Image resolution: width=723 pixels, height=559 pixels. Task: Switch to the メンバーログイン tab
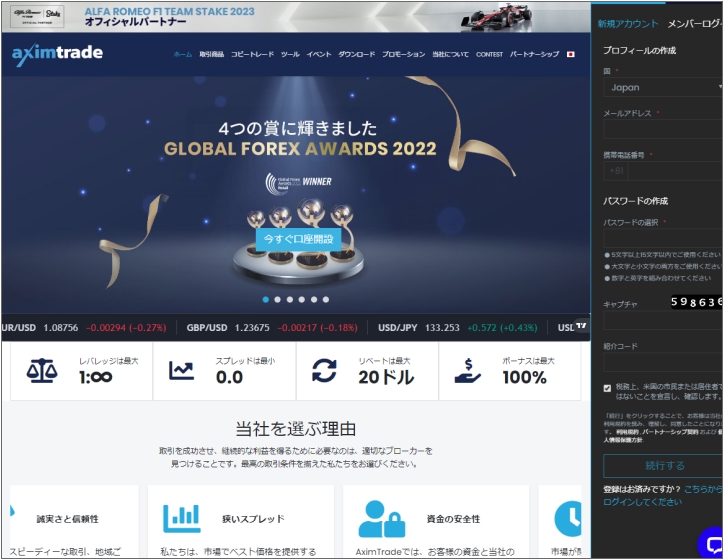[x=695, y=24]
